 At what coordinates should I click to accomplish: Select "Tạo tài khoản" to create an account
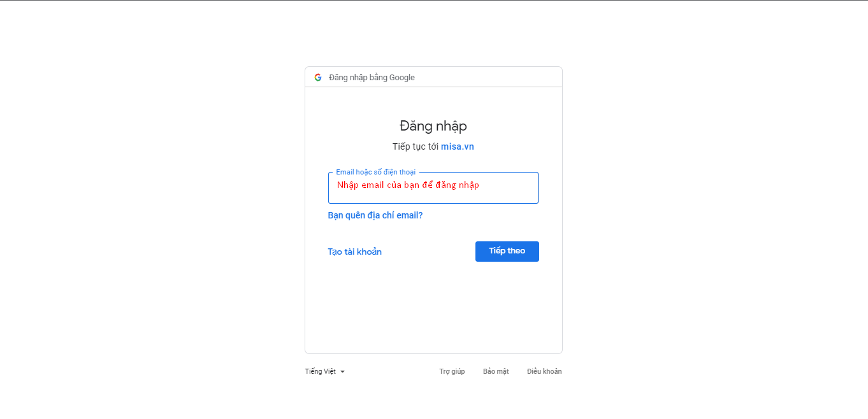pos(355,252)
